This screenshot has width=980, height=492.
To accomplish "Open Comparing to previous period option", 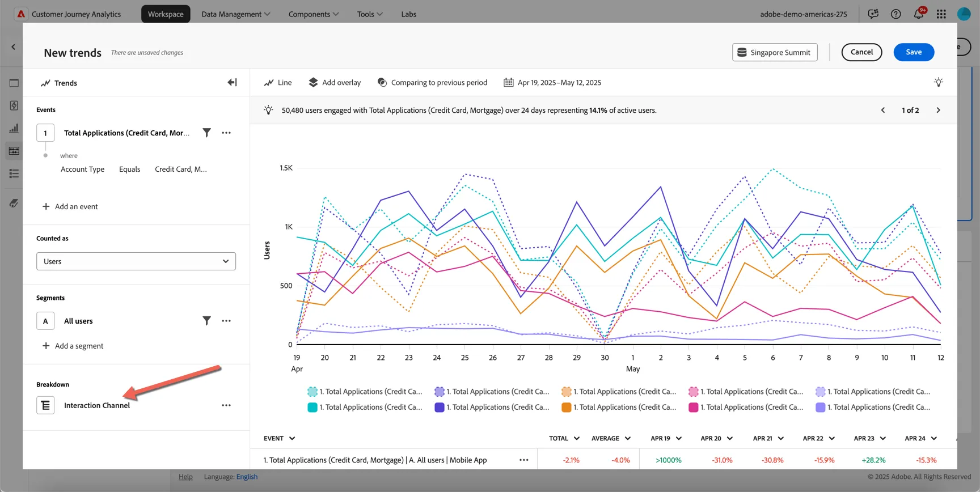I will [432, 83].
